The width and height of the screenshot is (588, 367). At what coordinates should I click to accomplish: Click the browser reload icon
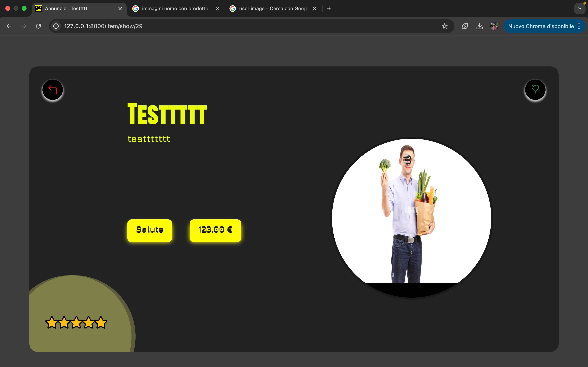coord(38,26)
